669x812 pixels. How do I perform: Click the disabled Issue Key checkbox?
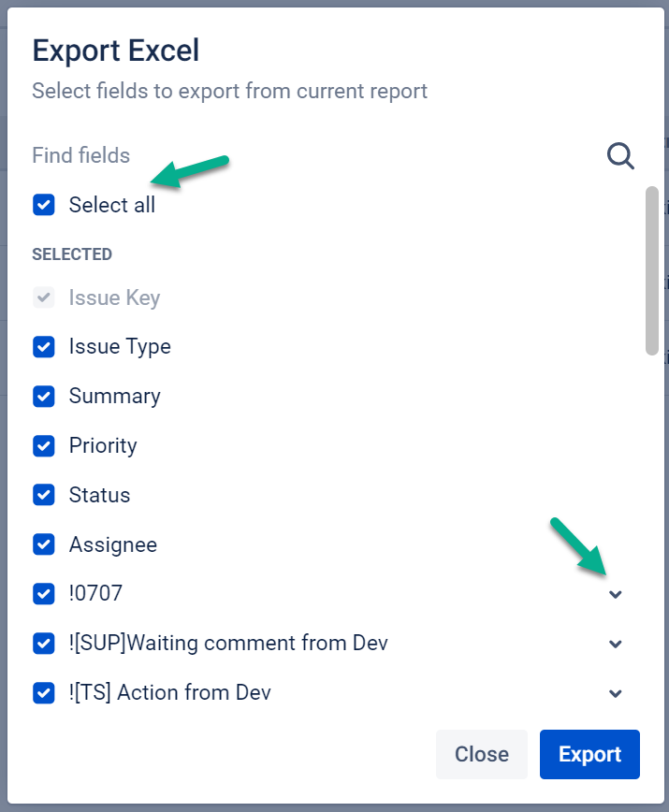click(44, 297)
